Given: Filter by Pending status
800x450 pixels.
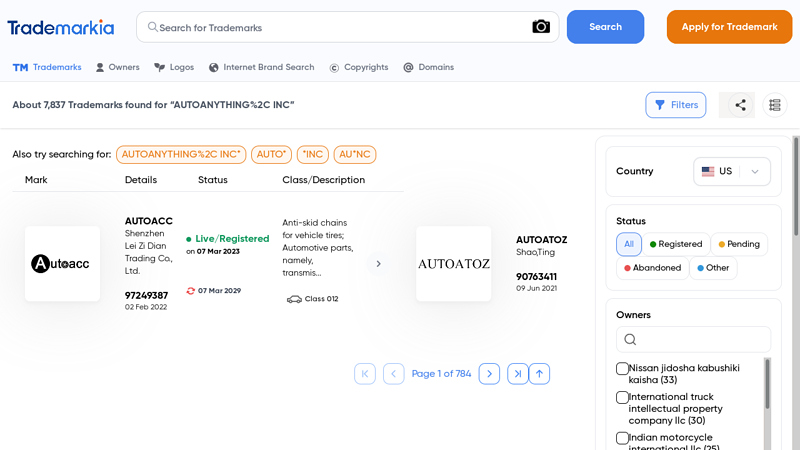Looking at the screenshot, I should tap(739, 244).
